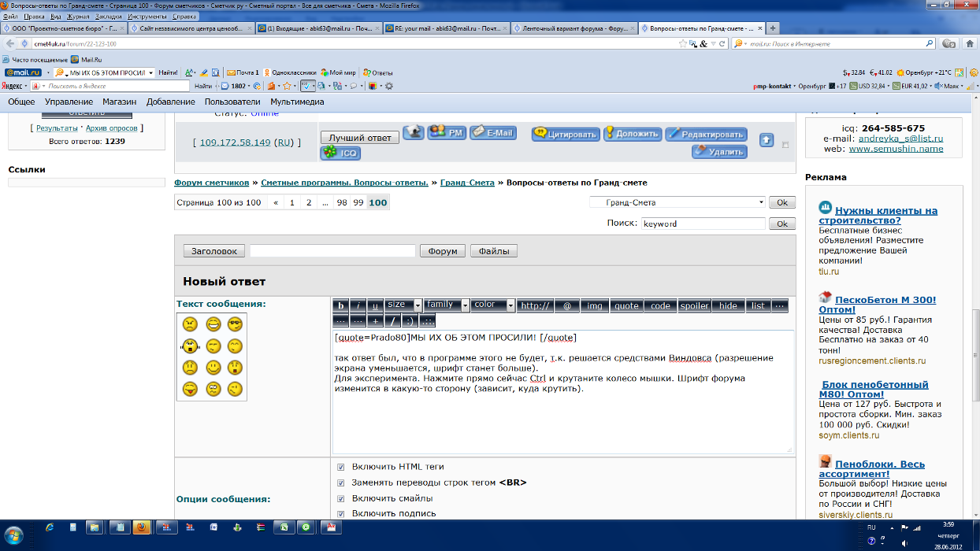The height and width of the screenshot is (551, 980).
Task: Toggle 'Включить подпись' checkbox
Action: (x=341, y=513)
